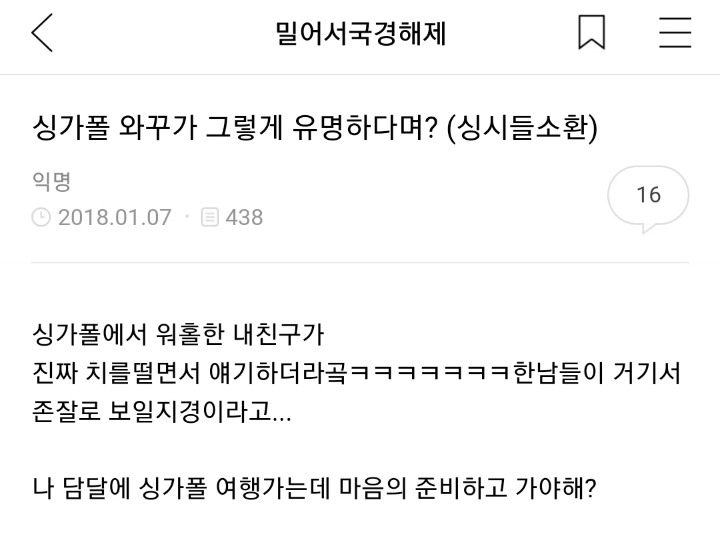
Task: Click the clock icon beside the date
Action: [x=41, y=217]
